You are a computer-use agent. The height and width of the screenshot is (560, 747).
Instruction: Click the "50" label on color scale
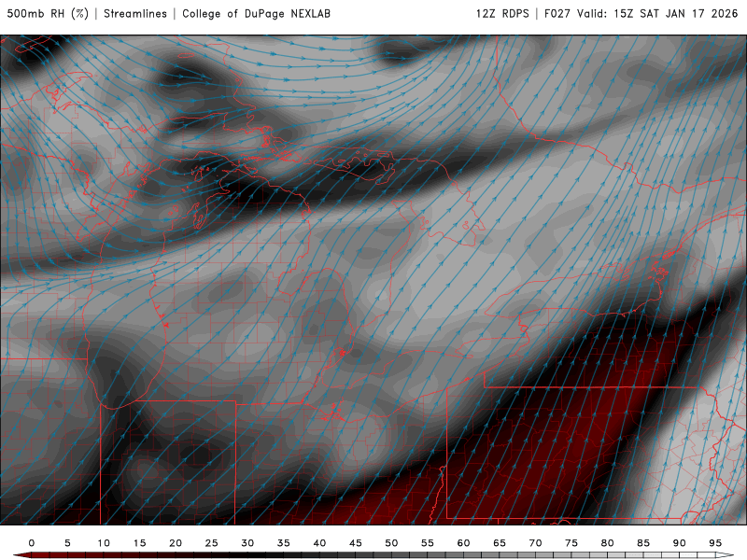(391, 543)
